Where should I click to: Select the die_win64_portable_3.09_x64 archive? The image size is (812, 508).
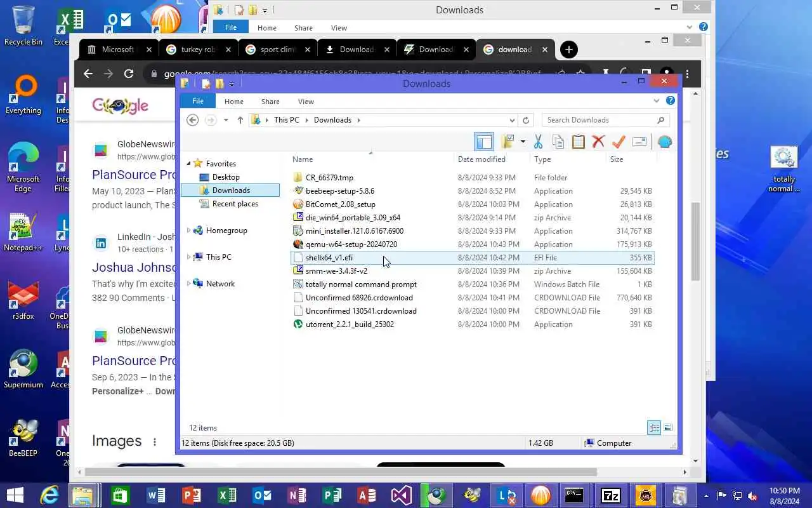(x=473, y=218)
